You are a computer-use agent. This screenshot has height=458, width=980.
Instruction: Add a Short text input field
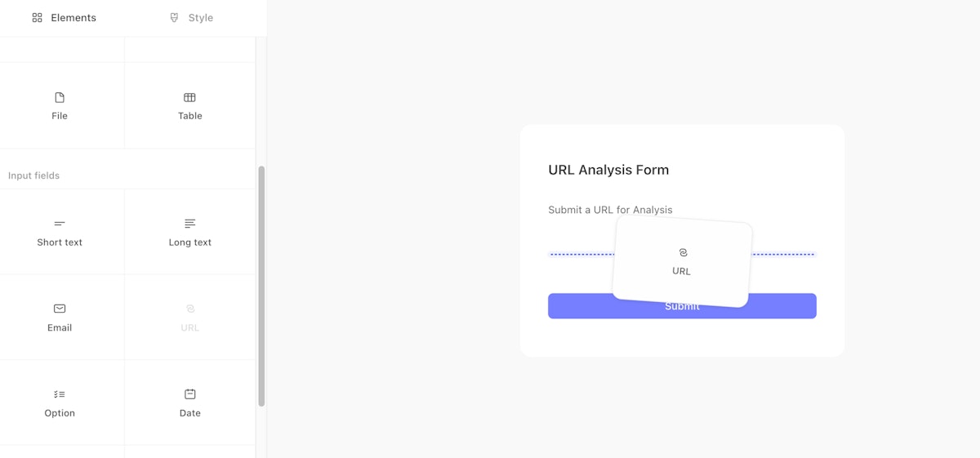click(60, 232)
